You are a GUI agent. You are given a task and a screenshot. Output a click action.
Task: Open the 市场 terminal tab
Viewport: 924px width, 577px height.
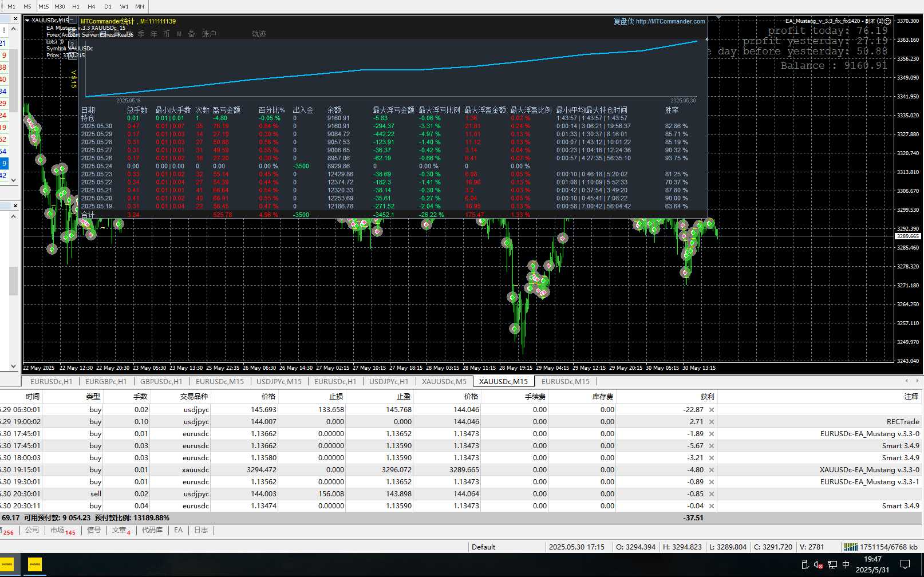(x=62, y=530)
